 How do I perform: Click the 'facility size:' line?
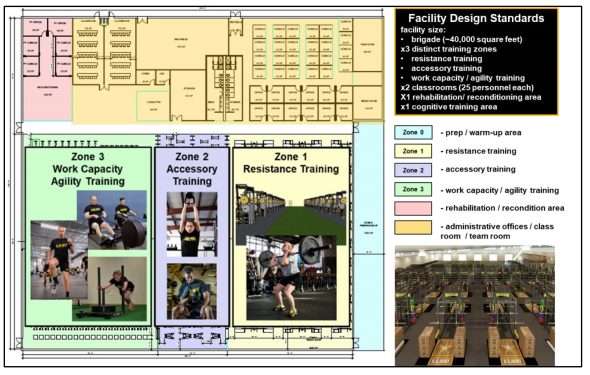click(x=423, y=30)
